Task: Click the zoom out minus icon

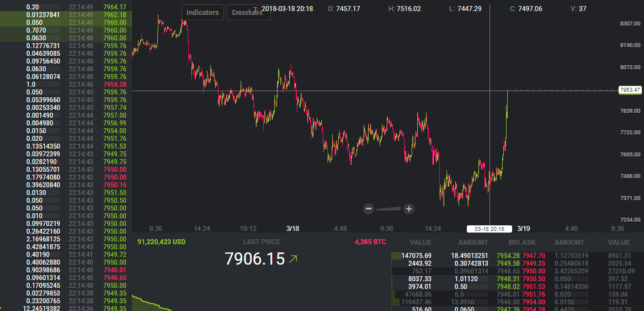Action: tap(369, 208)
